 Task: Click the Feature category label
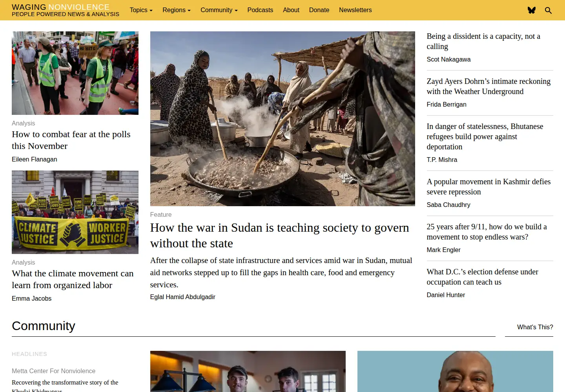coord(161,214)
